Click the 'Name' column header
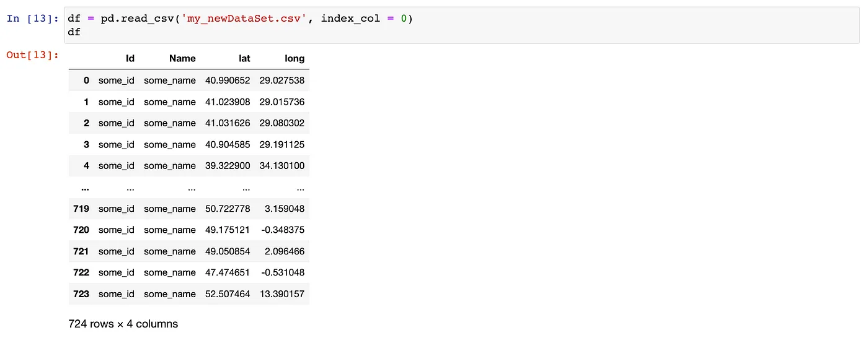 pos(182,59)
